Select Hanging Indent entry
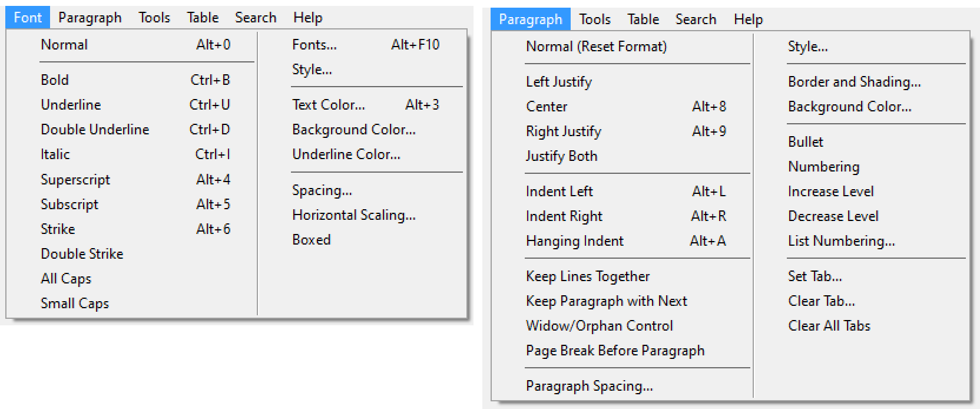The width and height of the screenshot is (980, 409). (x=574, y=241)
